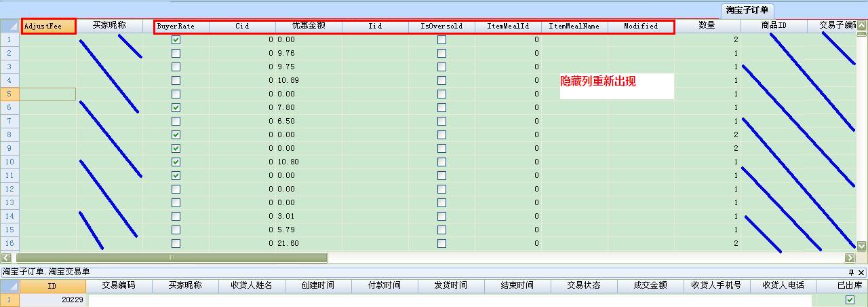
Task: Click the horizontal scrollbar thumb
Action: point(171,258)
